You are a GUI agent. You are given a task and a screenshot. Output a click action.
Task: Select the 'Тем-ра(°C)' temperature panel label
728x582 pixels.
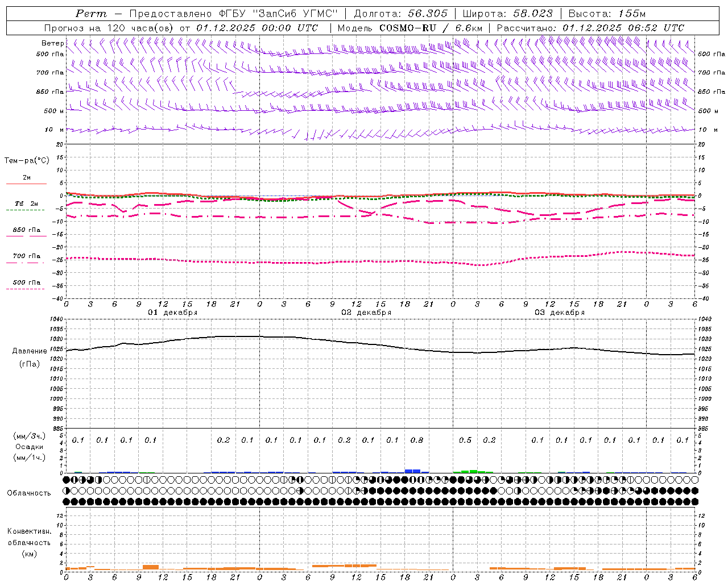coord(27,161)
